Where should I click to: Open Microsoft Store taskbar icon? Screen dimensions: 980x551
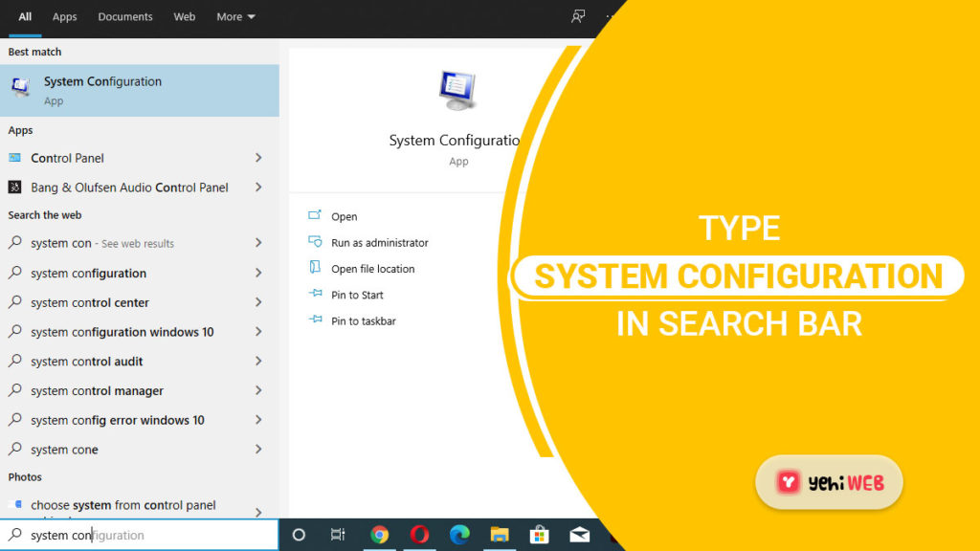pyautogui.click(x=539, y=535)
